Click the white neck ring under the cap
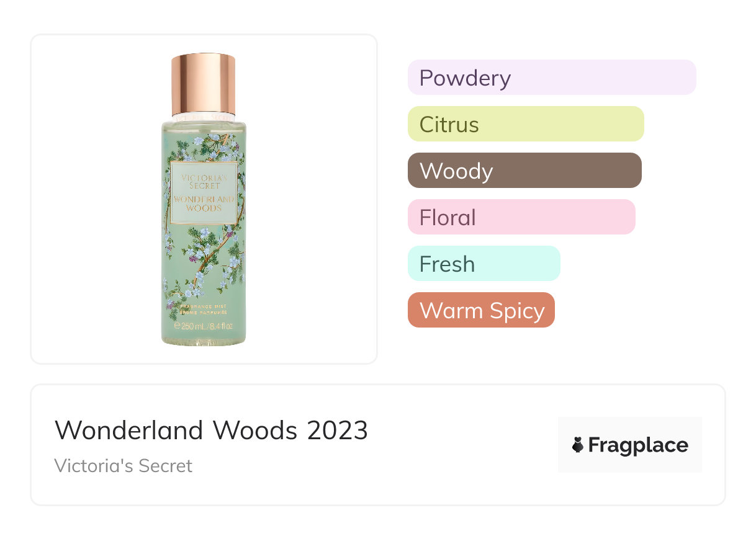This screenshot has height=536, width=756. 203,117
